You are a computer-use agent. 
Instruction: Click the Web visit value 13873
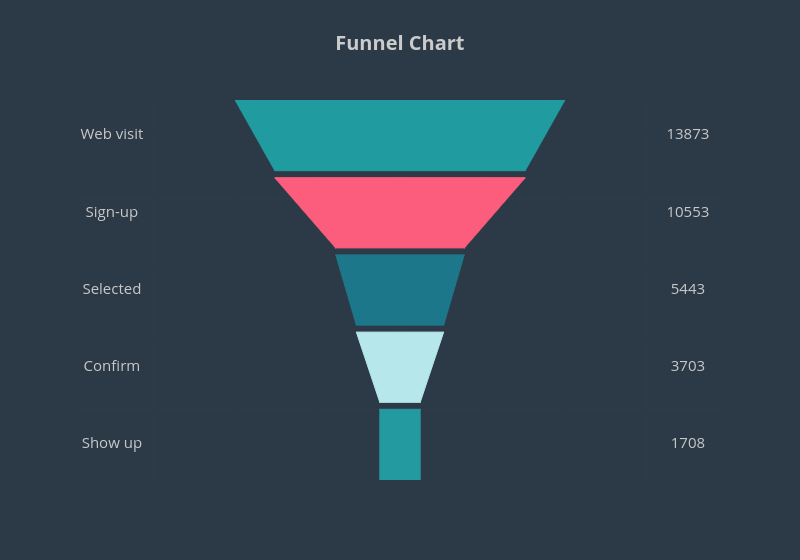[688, 134]
